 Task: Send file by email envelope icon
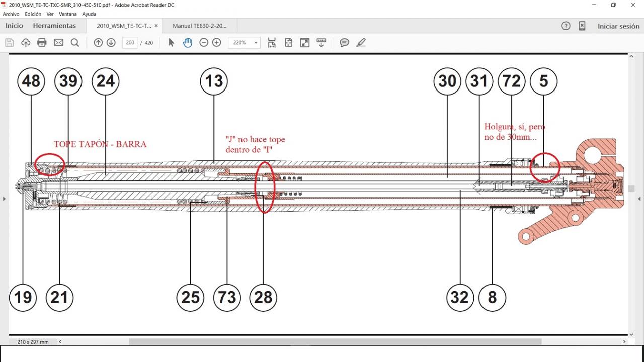click(58, 43)
